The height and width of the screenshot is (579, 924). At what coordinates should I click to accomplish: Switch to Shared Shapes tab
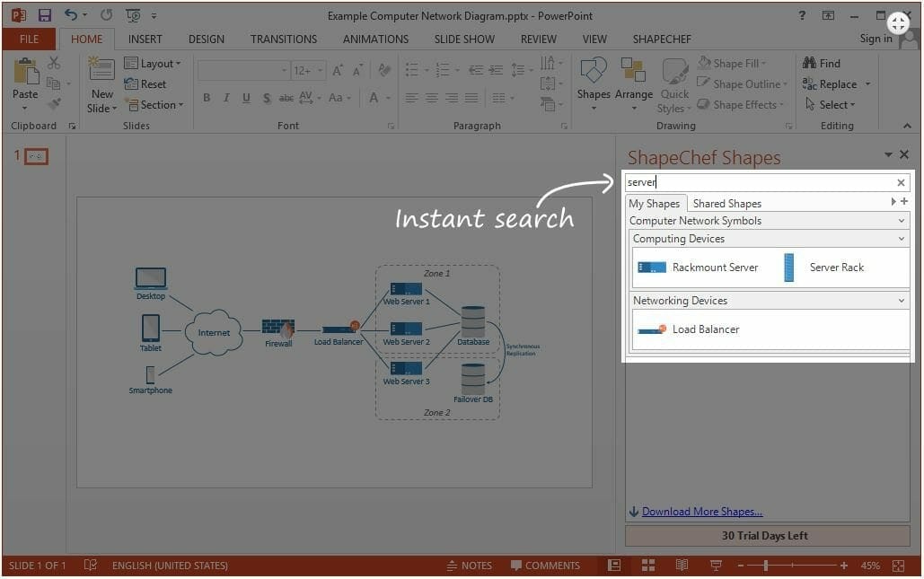click(726, 204)
